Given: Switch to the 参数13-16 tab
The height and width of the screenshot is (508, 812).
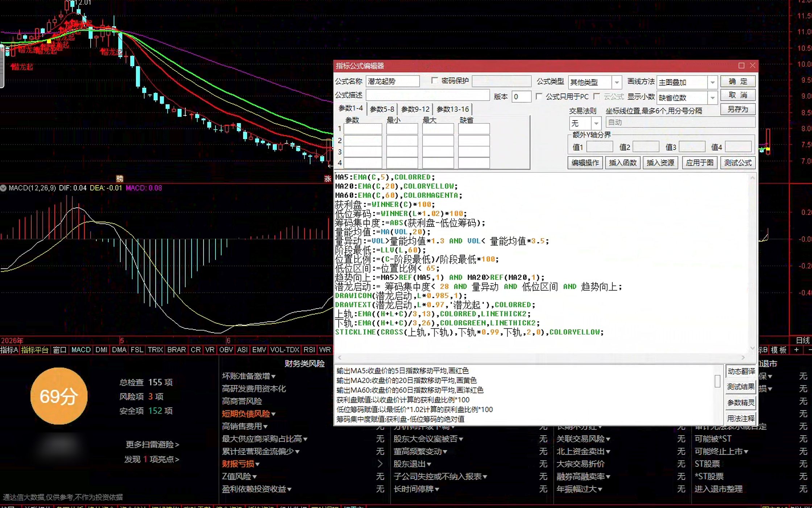Looking at the screenshot, I should [x=452, y=109].
